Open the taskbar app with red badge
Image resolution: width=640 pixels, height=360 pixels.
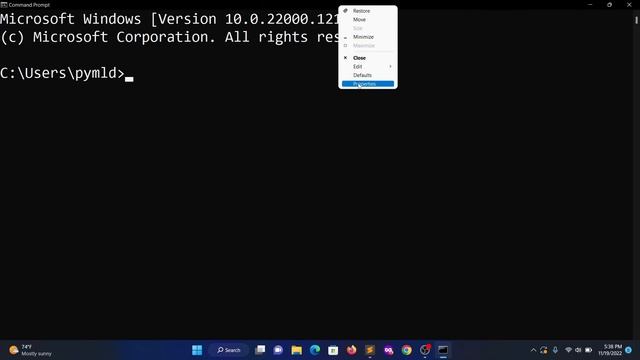point(425,350)
